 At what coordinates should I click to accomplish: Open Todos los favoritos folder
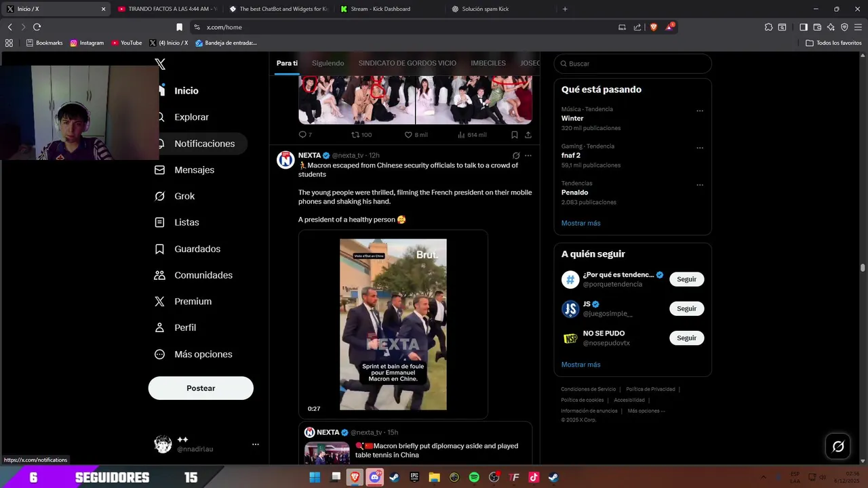(x=833, y=43)
